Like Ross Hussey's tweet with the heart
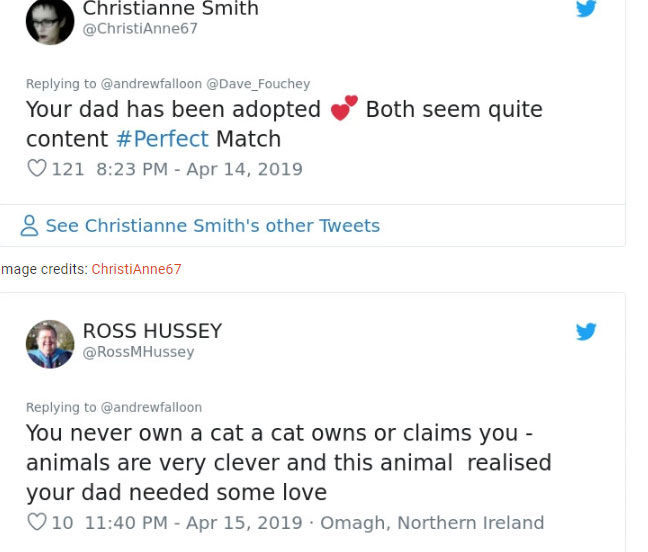 [36, 522]
